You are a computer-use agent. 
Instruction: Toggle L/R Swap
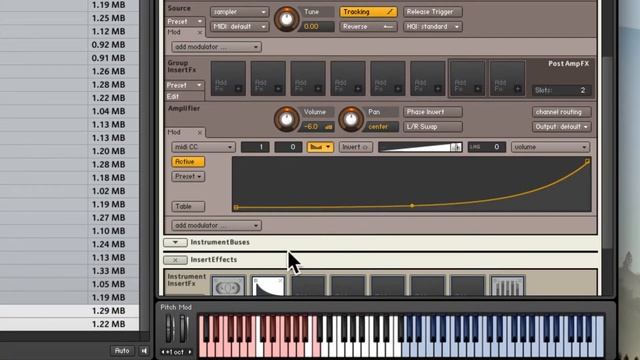point(433,127)
